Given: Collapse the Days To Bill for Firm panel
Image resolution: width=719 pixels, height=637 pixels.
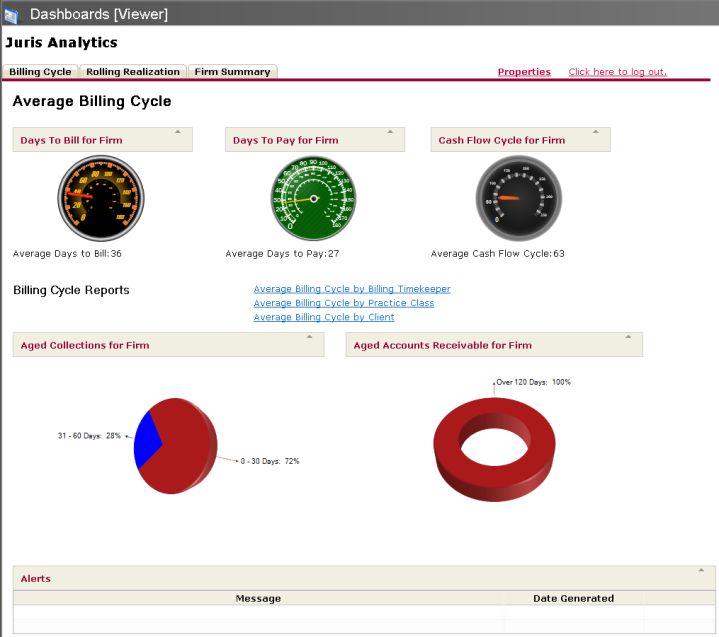Looking at the screenshot, I should [x=178, y=132].
